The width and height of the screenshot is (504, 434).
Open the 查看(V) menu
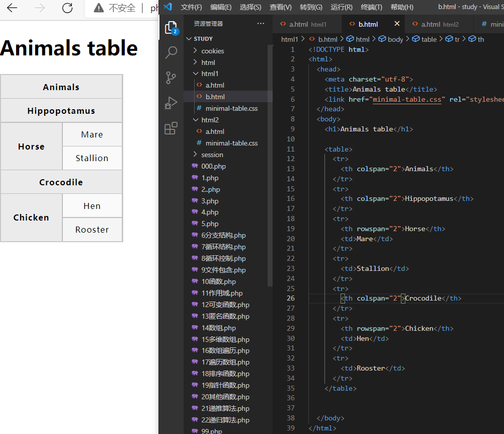click(280, 7)
